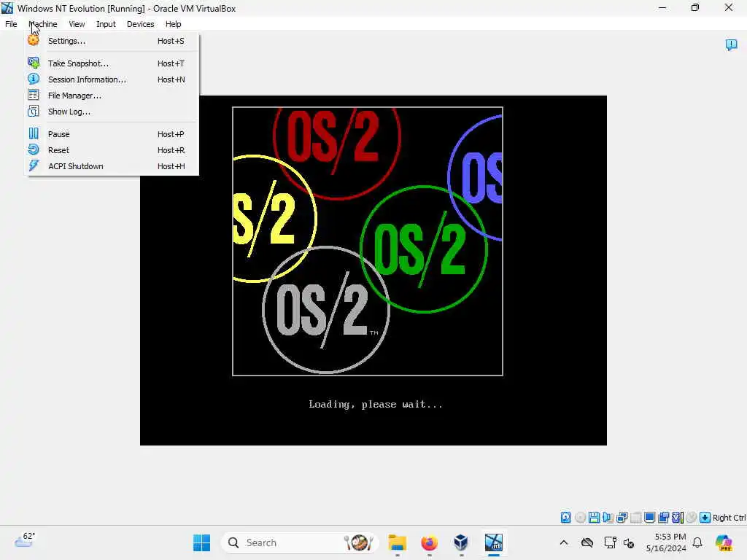
Task: Click hard disk activity status icon
Action: point(565,518)
